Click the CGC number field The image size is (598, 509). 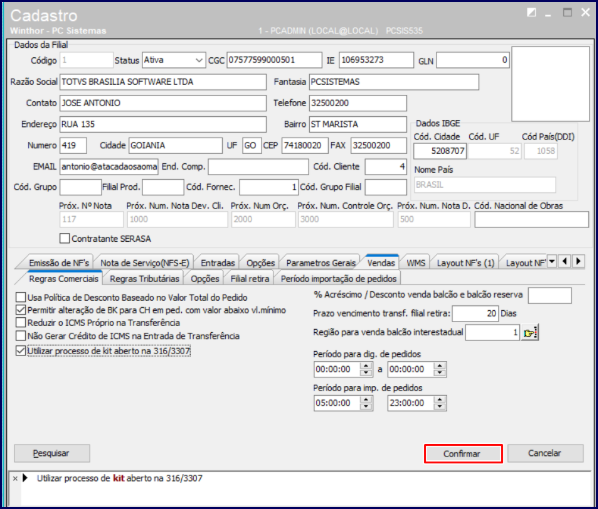click(274, 60)
